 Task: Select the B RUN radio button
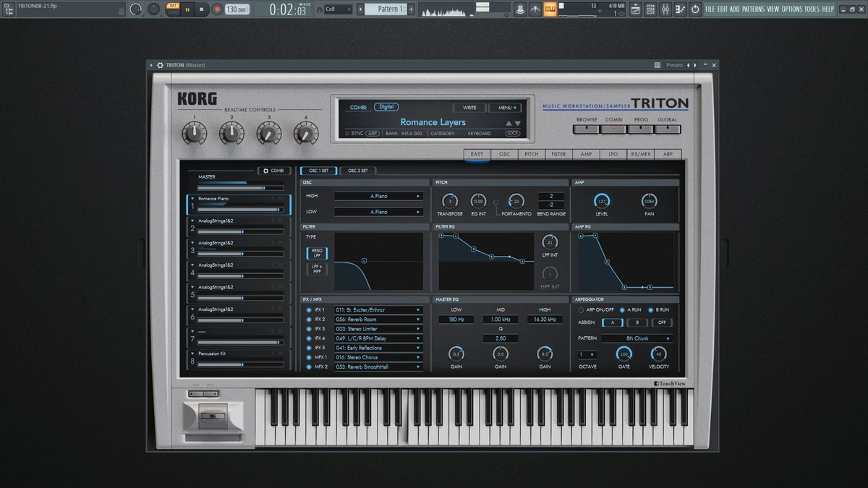coord(650,309)
